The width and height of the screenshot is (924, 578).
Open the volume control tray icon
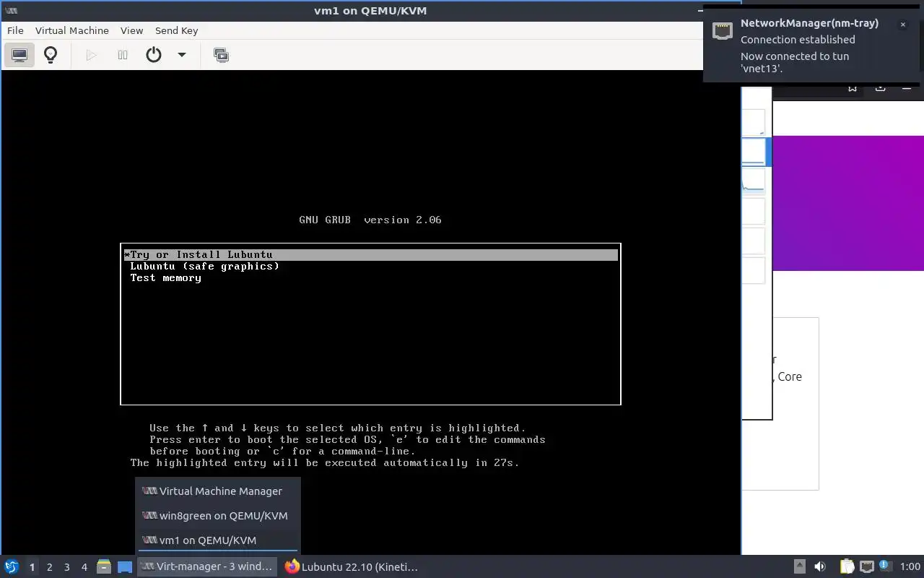pyautogui.click(x=820, y=567)
